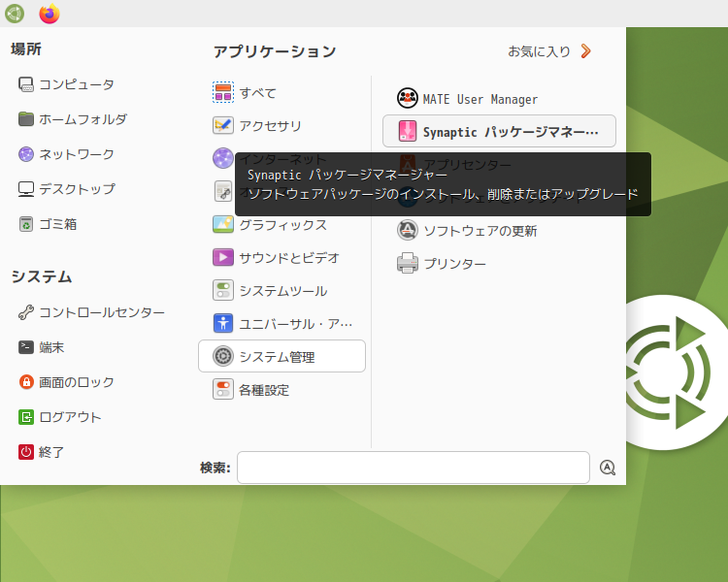Click the ユニバーサル・アクセス accessibility icon
Image resolution: width=728 pixels, height=582 pixels.
coord(223,323)
